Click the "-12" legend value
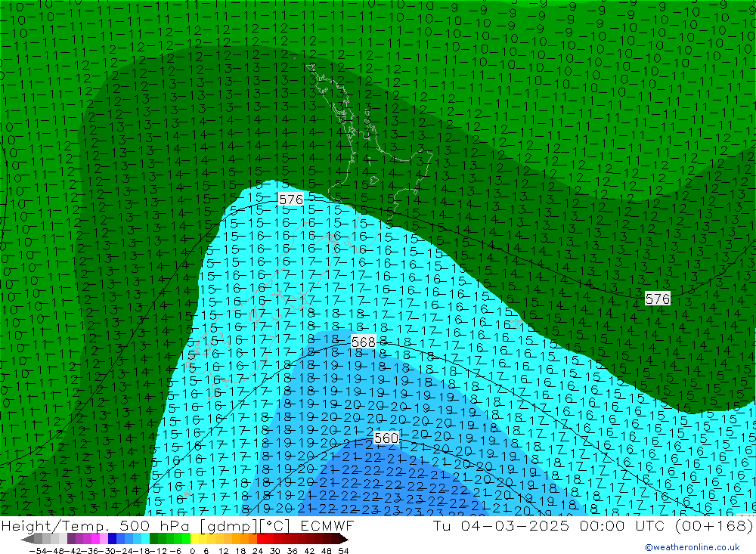Image resolution: width=756 pixels, height=554 pixels. 158,551
